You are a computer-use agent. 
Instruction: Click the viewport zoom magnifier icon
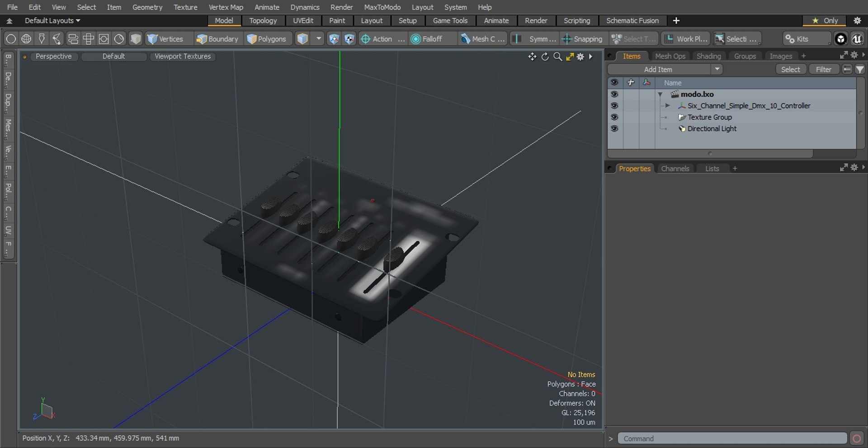[x=557, y=57]
